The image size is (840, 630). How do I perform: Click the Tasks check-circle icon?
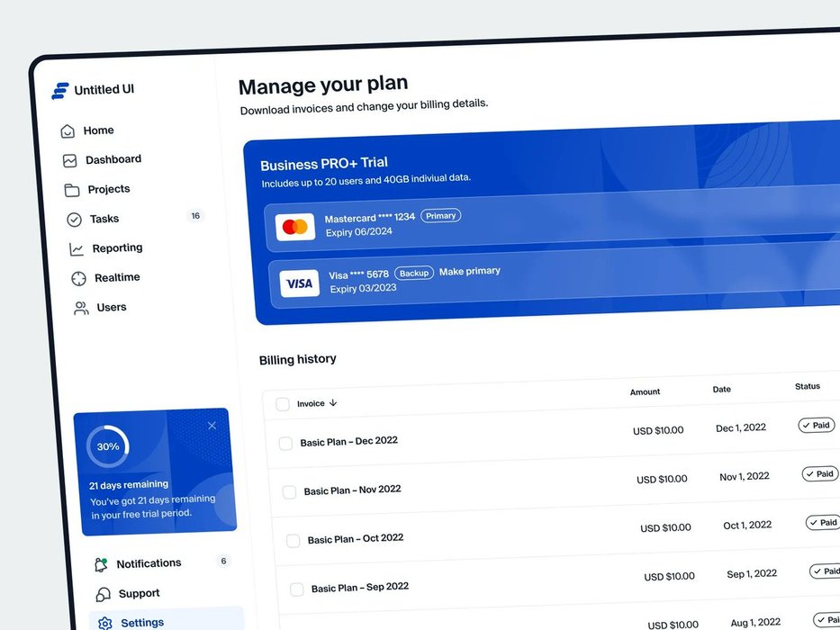pos(74,220)
